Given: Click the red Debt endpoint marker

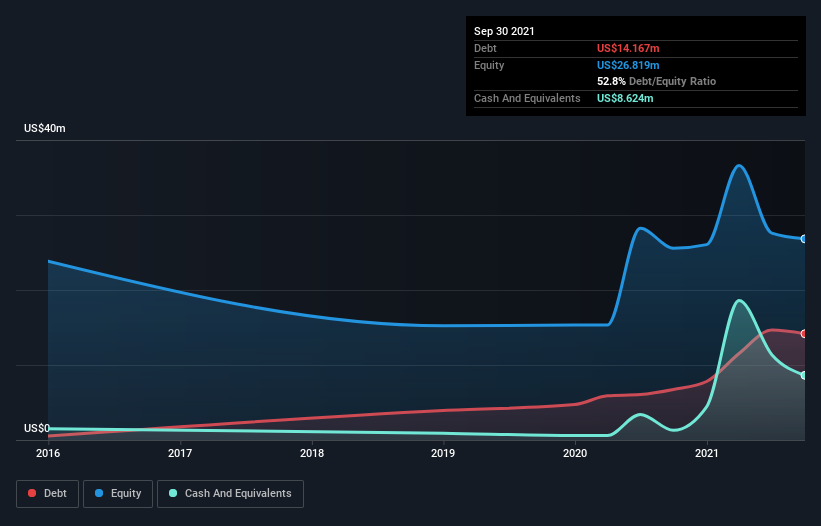Looking at the screenshot, I should click(x=804, y=333).
